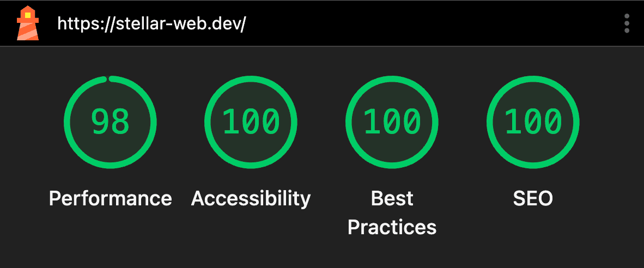Click the Performance gauge green ring
This screenshot has width=644, height=268.
[67, 122]
